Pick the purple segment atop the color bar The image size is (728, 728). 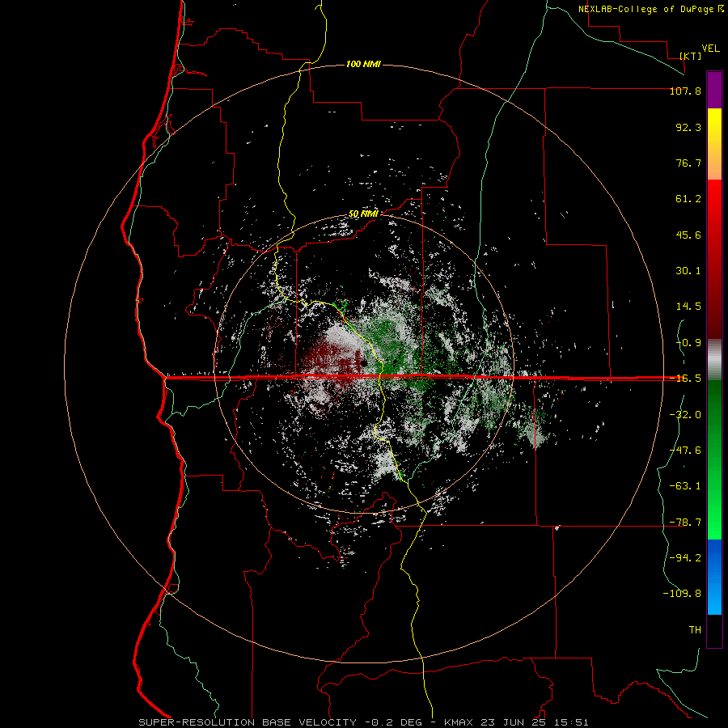pos(714,90)
